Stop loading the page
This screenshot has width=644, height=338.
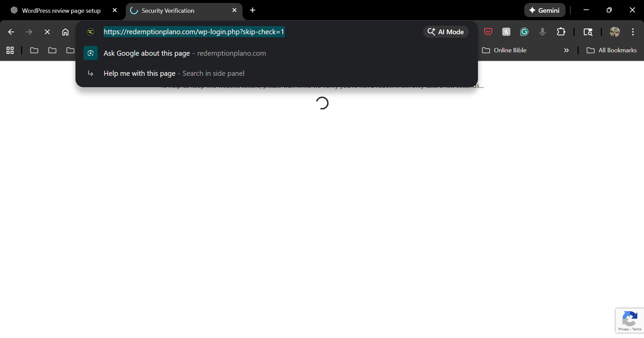coord(47,32)
